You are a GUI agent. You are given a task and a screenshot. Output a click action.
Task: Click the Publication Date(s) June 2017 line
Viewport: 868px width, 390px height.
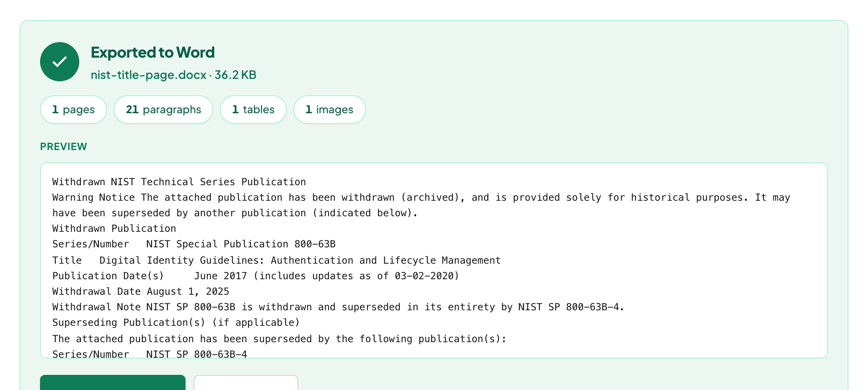(256, 276)
